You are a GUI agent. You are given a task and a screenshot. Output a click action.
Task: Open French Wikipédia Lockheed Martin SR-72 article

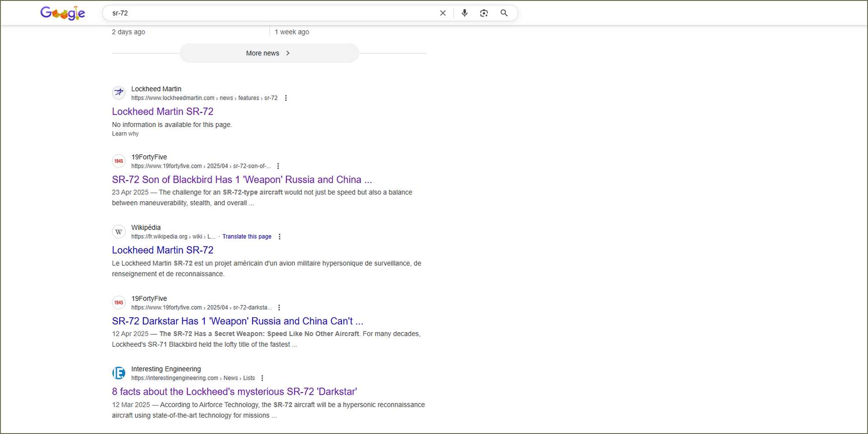click(x=162, y=250)
